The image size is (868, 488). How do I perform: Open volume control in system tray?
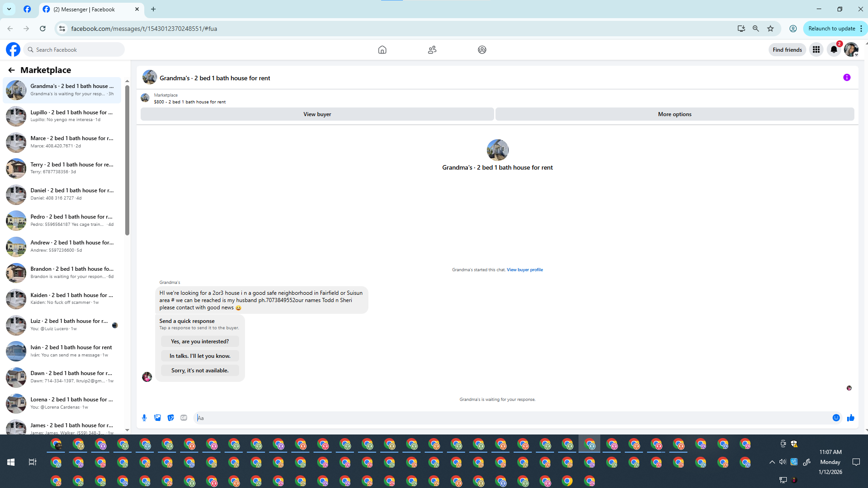pyautogui.click(x=783, y=462)
